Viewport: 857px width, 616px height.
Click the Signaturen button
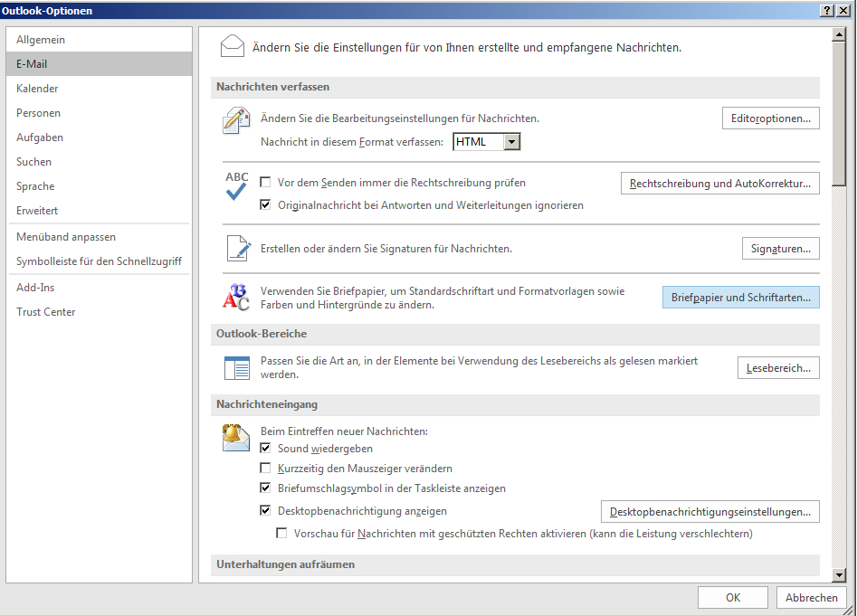click(780, 249)
